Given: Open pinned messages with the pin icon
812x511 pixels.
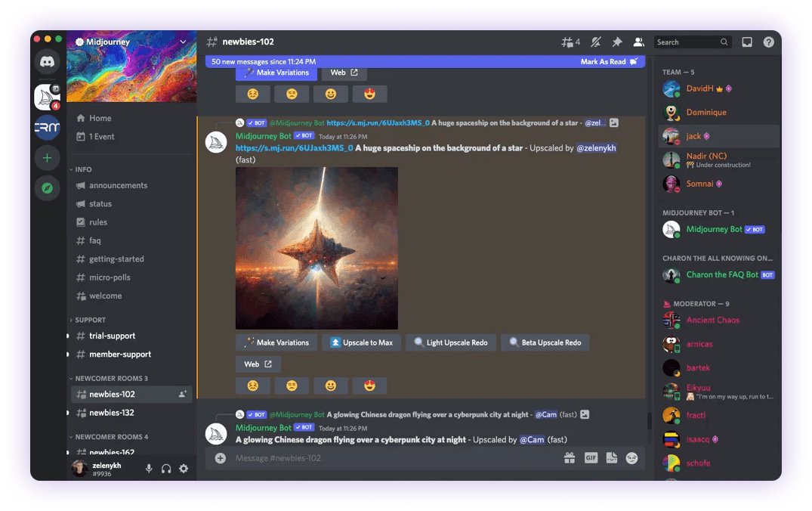Looking at the screenshot, I should [x=617, y=42].
